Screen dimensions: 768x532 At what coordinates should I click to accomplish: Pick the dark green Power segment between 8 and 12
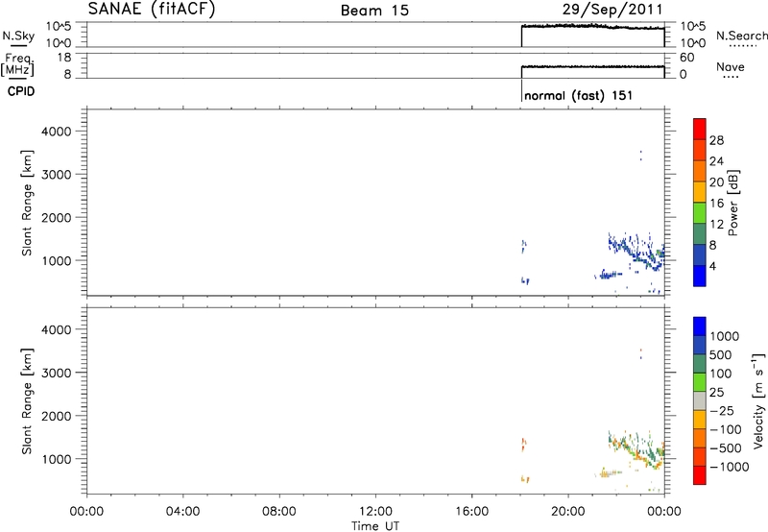(x=700, y=233)
